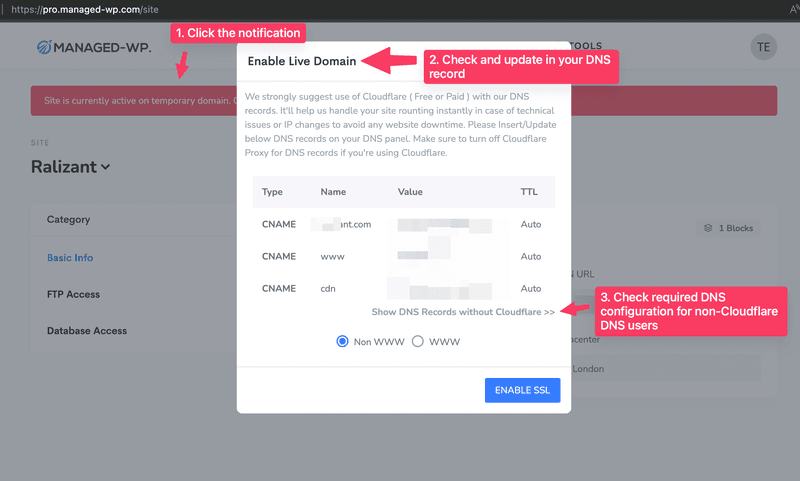
Task: Click the Managed-WP globe logo icon
Action: (x=44, y=47)
